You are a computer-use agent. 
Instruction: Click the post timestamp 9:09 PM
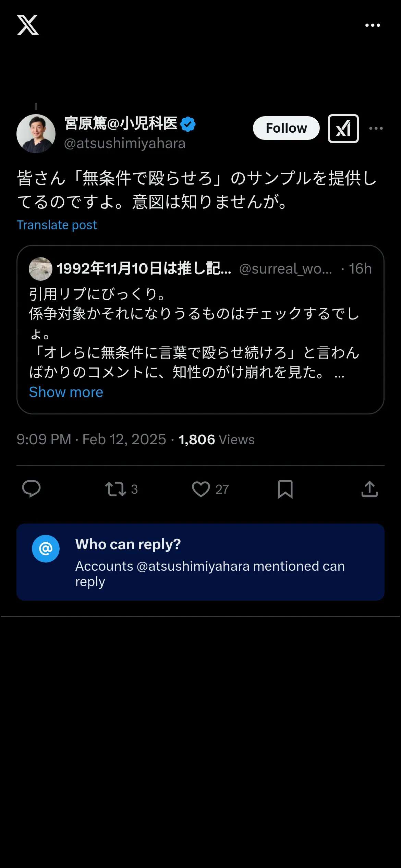click(44, 439)
